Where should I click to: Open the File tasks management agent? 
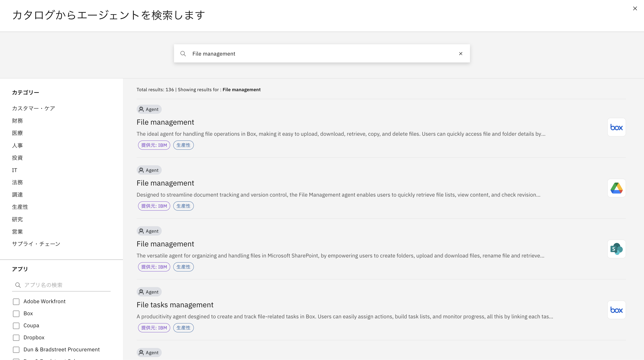coord(175,305)
